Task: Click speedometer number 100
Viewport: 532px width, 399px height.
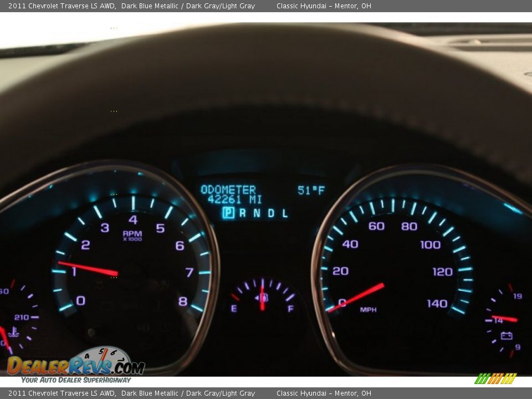Action: click(431, 244)
